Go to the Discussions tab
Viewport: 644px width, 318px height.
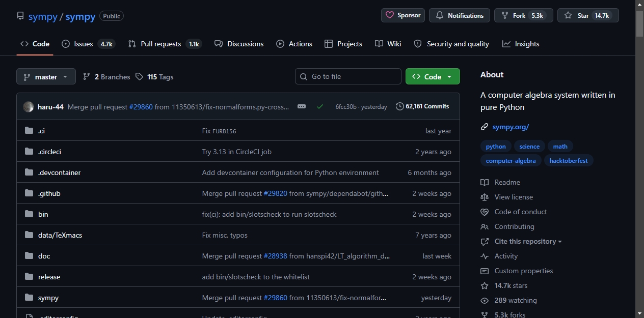click(239, 44)
